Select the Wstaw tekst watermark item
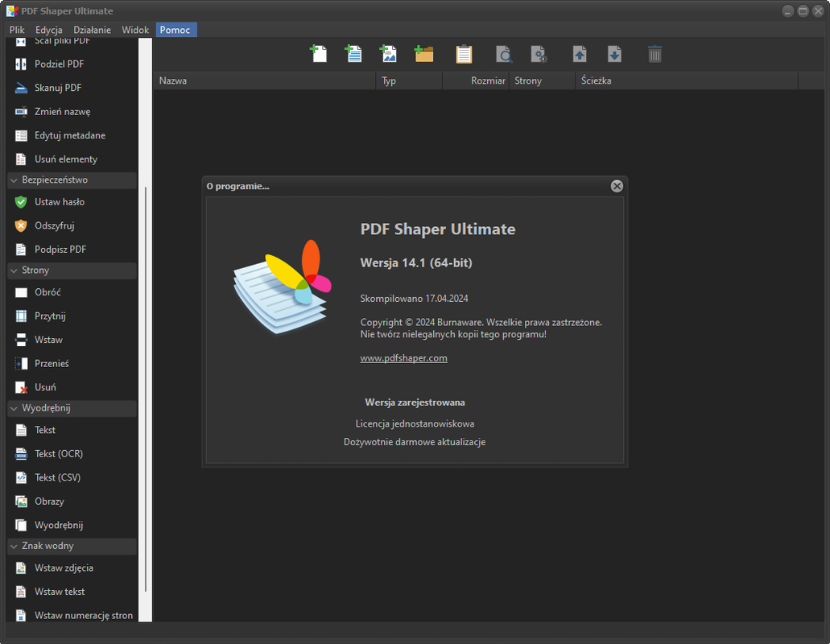 point(72,592)
